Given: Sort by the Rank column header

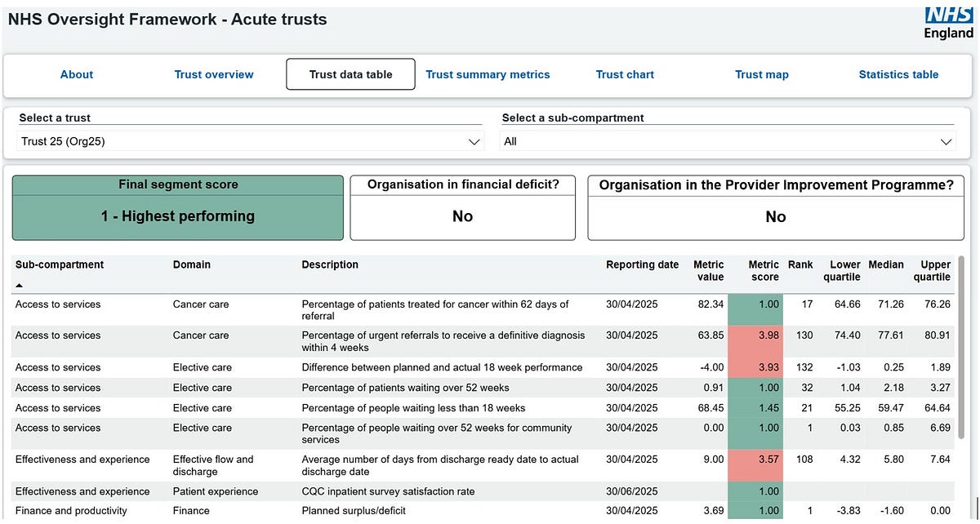Looking at the screenshot, I should pyautogui.click(x=800, y=264).
